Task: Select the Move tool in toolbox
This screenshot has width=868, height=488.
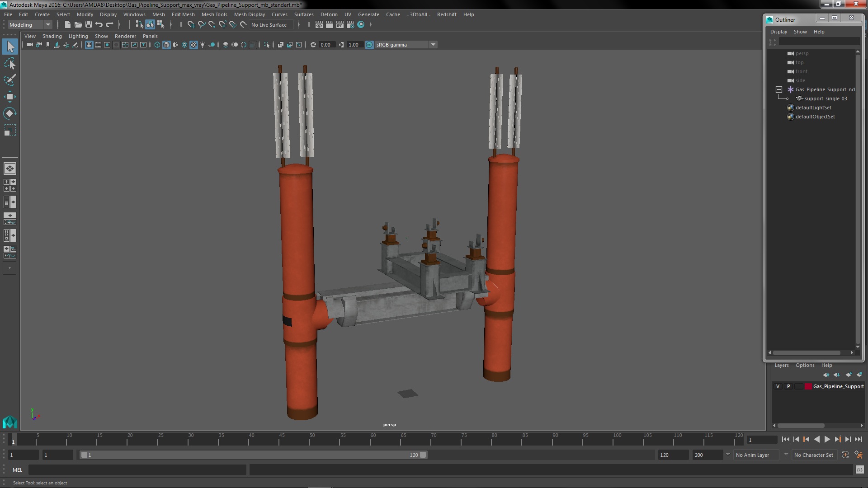Action: click(9, 97)
